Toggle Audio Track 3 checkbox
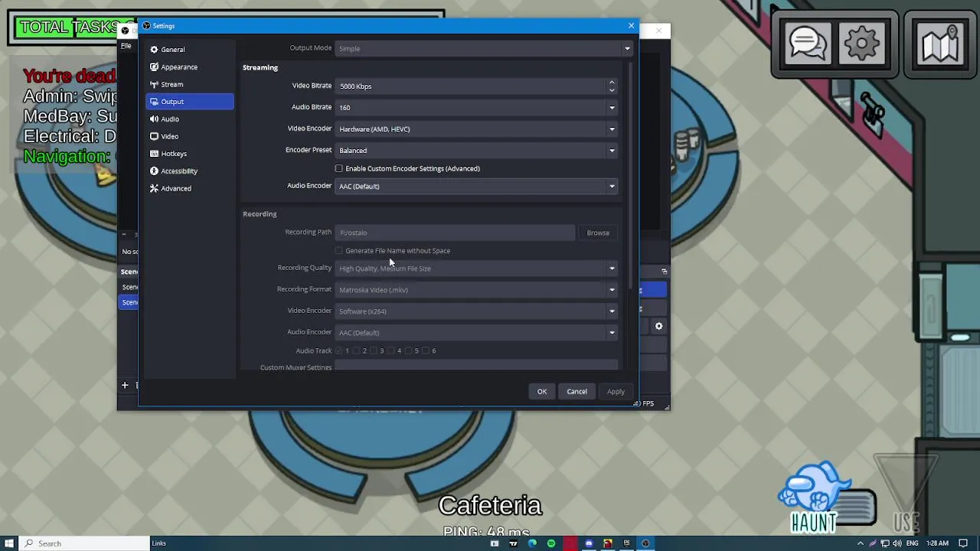 pyautogui.click(x=374, y=350)
